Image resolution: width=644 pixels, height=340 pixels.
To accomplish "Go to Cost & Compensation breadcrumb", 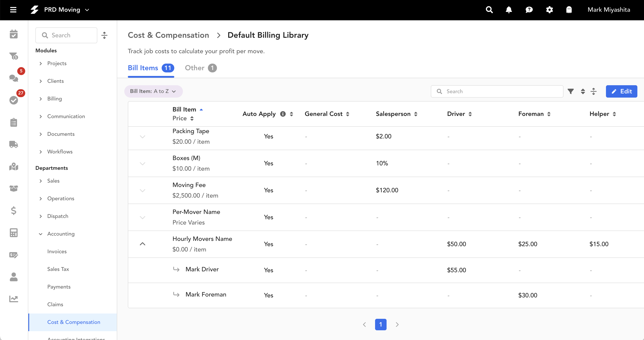I will click(168, 35).
